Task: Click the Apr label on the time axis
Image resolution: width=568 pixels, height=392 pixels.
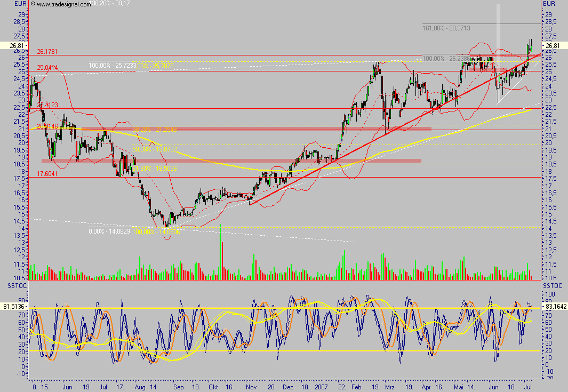Action: pyautogui.click(x=426, y=387)
